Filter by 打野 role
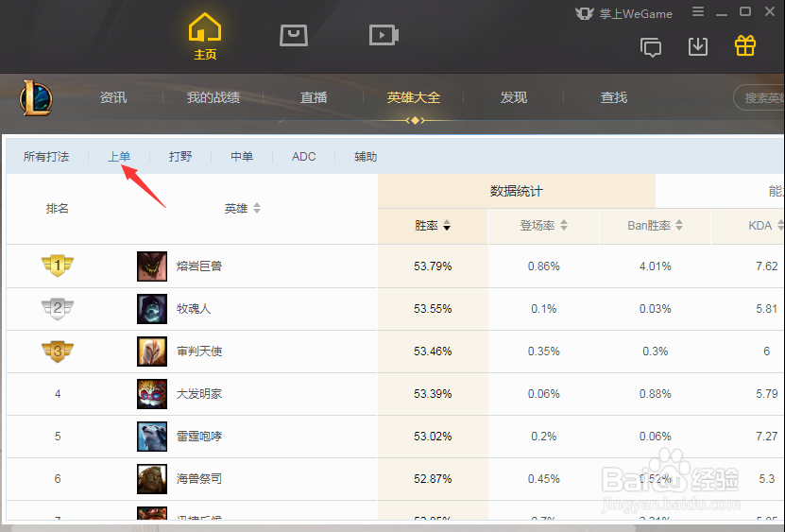The image size is (785, 532). tap(180, 157)
